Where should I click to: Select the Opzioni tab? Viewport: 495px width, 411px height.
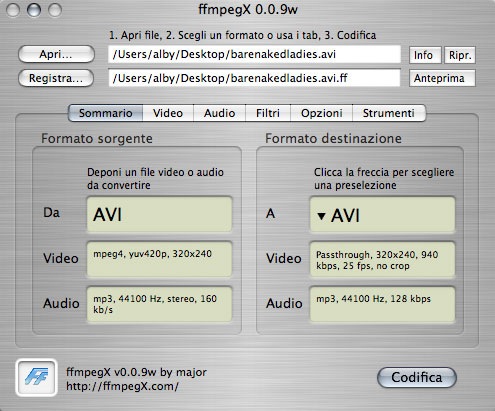point(322,113)
